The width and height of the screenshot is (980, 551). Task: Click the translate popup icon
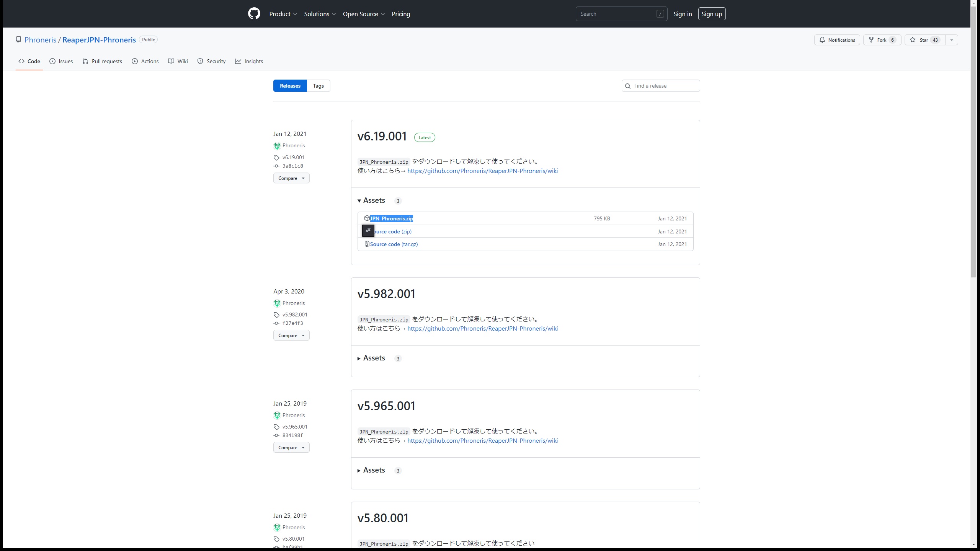(x=368, y=231)
